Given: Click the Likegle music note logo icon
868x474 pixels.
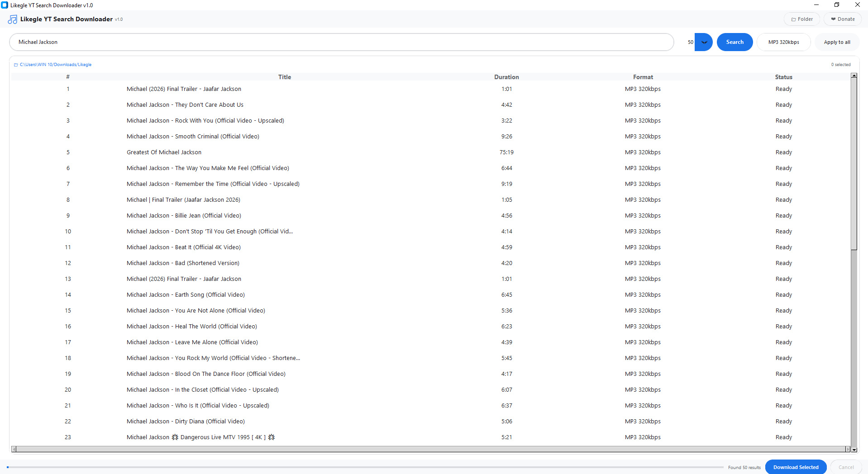Looking at the screenshot, I should [x=12, y=19].
